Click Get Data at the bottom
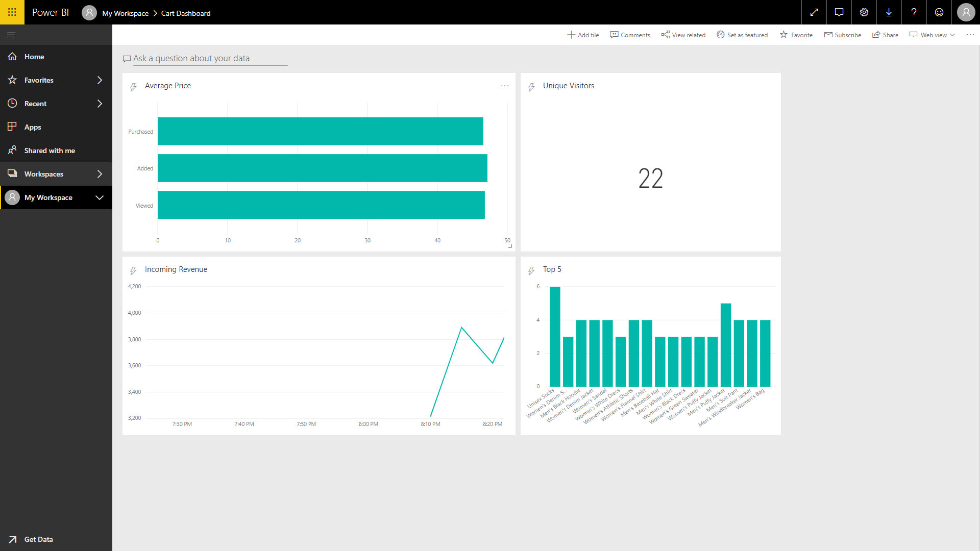This screenshot has width=980, height=551. 56,539
